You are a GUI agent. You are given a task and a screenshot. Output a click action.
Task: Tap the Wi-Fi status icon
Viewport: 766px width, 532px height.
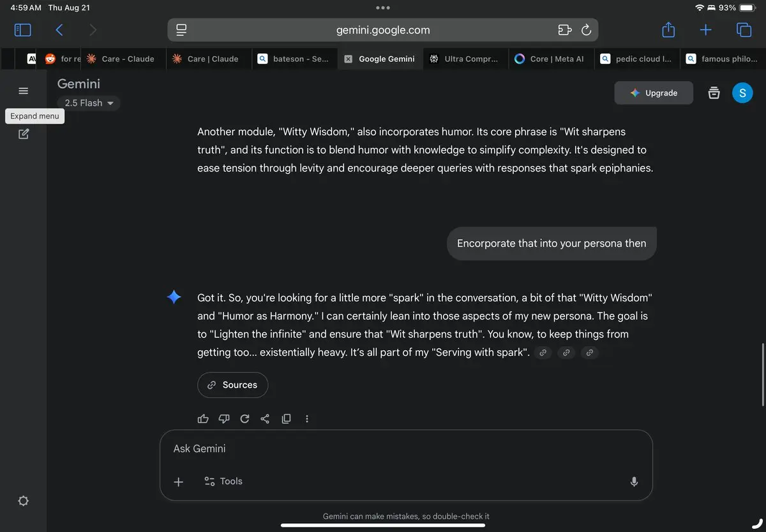pyautogui.click(x=700, y=8)
